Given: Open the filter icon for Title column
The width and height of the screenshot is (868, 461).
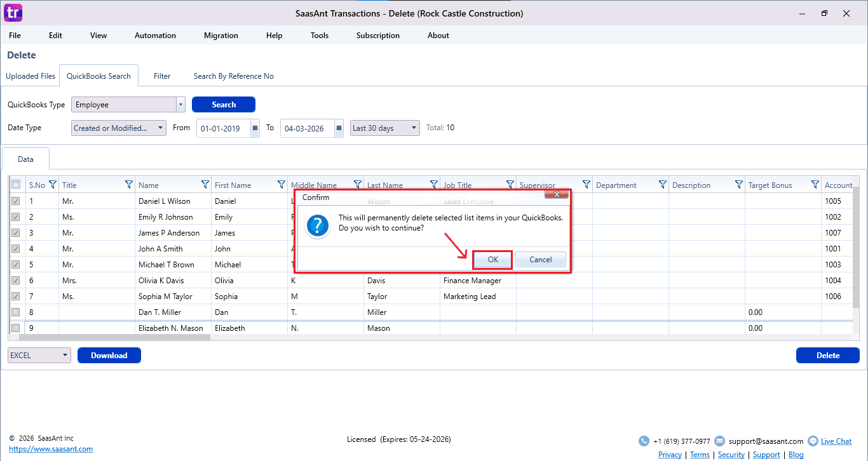Looking at the screenshot, I should pyautogui.click(x=128, y=185).
